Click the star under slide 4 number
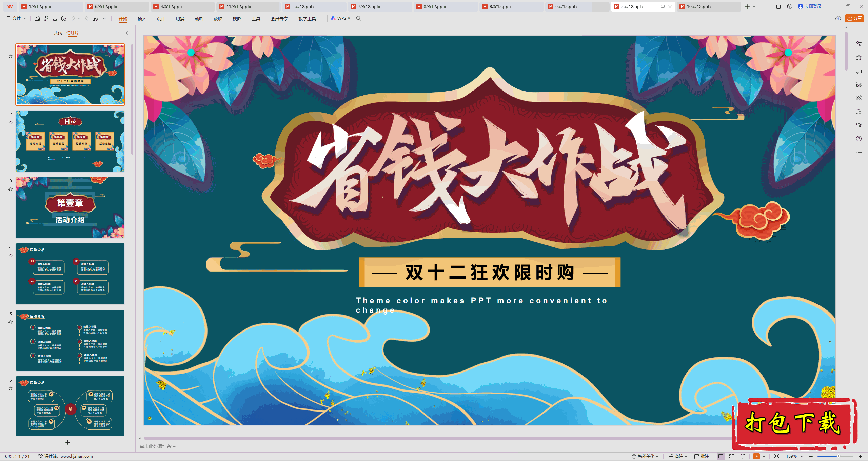The image size is (868, 461). click(x=11, y=256)
